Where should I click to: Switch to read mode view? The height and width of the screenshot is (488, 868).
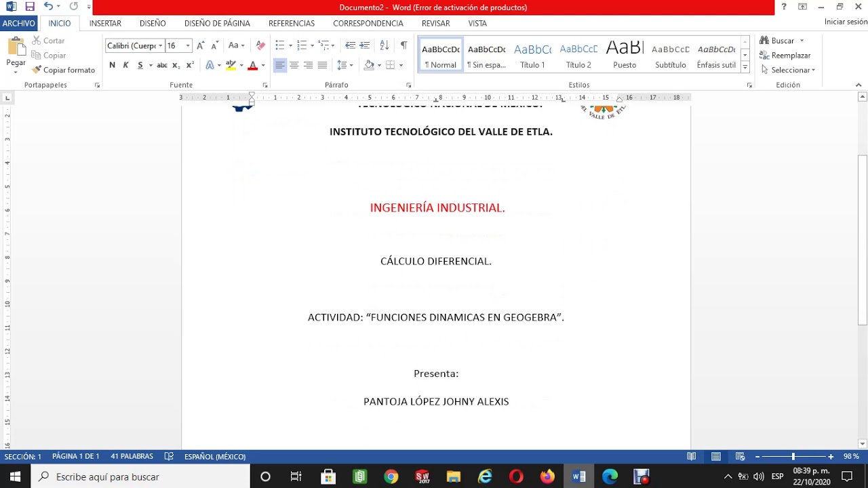point(691,457)
